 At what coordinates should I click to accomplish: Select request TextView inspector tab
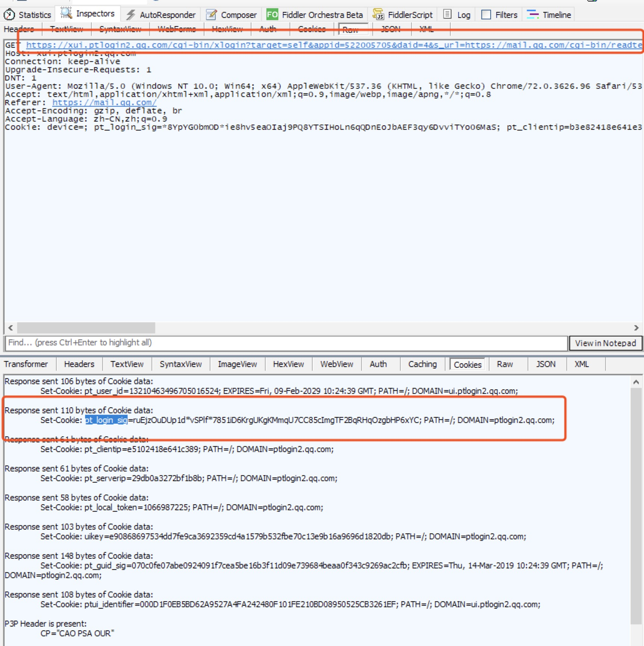[x=67, y=29]
